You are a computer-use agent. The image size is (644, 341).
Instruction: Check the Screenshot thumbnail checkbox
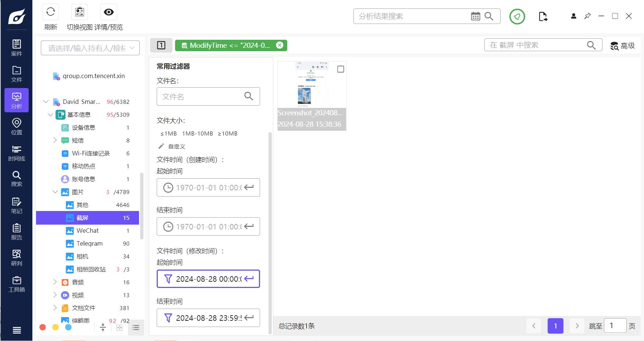[x=341, y=69]
